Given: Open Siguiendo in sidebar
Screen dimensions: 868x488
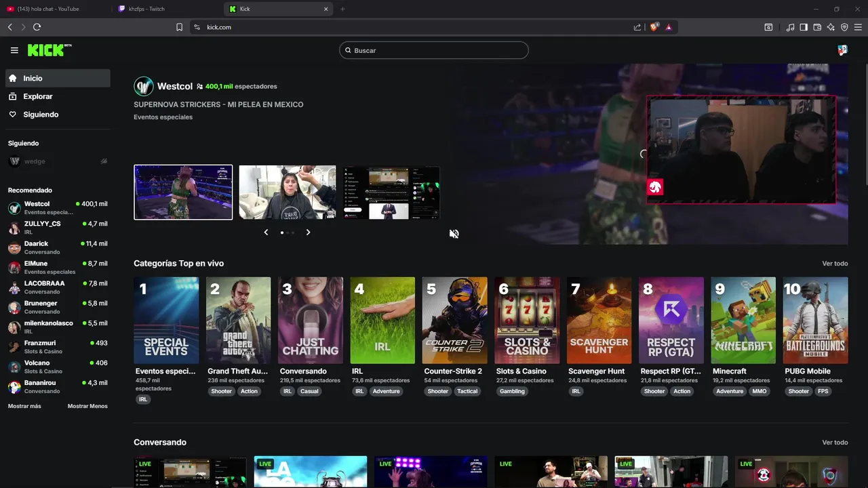Looking at the screenshot, I should (58, 115).
